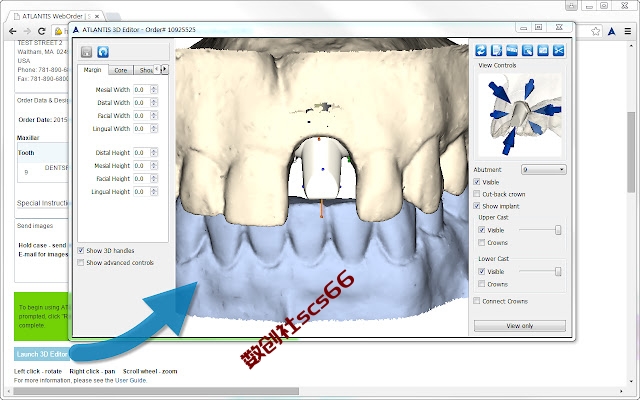Click the refresh arrows icon in the right toolbar
Image resolution: width=640 pixels, height=400 pixels.
481,50
